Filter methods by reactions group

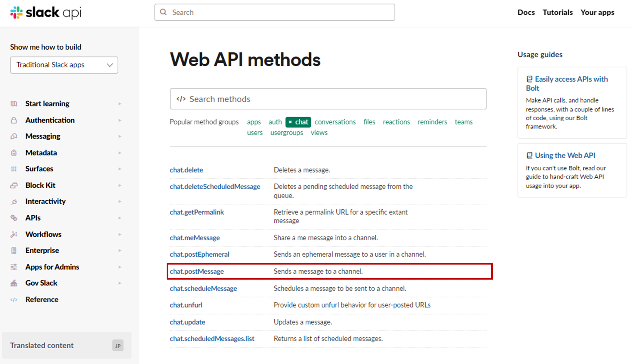pos(396,122)
